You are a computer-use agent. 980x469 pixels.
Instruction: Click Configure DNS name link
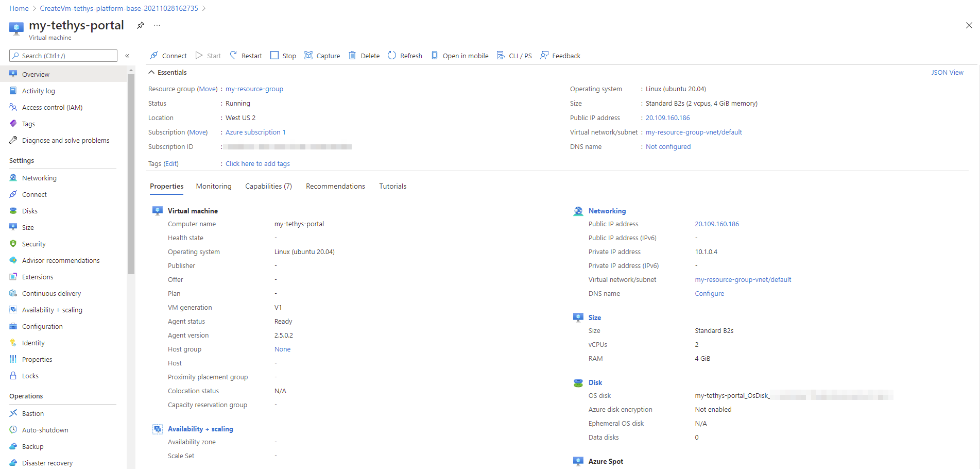[x=710, y=293]
